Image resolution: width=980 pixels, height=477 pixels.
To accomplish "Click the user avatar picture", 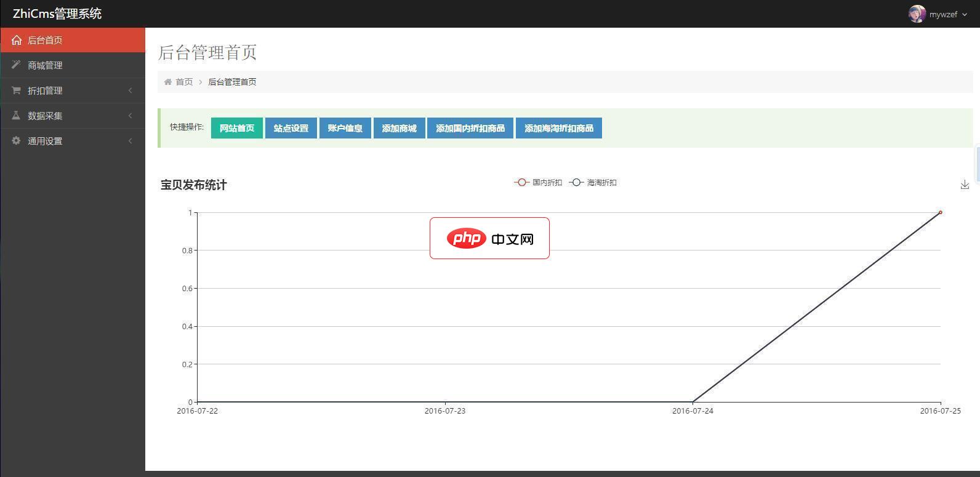I will [917, 14].
